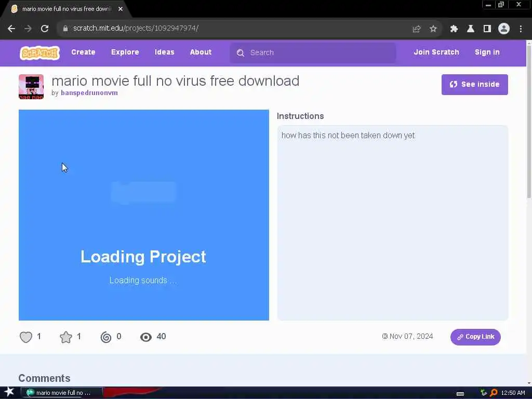
Task: Click the remix spiral icon
Action: click(x=106, y=337)
